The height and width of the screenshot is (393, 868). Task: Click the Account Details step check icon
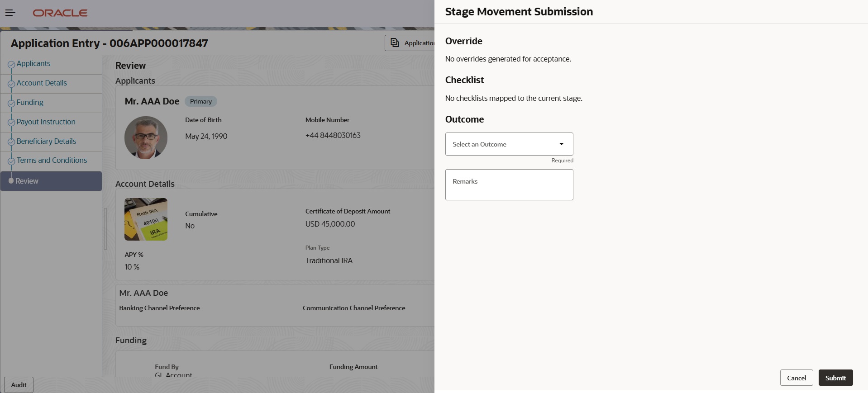(x=11, y=84)
